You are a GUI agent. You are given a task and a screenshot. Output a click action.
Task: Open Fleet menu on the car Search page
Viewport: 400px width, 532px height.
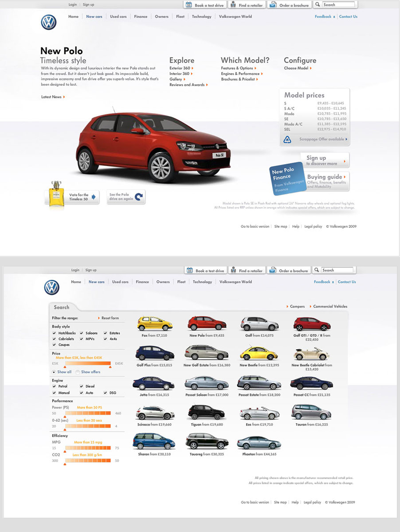pos(181,282)
